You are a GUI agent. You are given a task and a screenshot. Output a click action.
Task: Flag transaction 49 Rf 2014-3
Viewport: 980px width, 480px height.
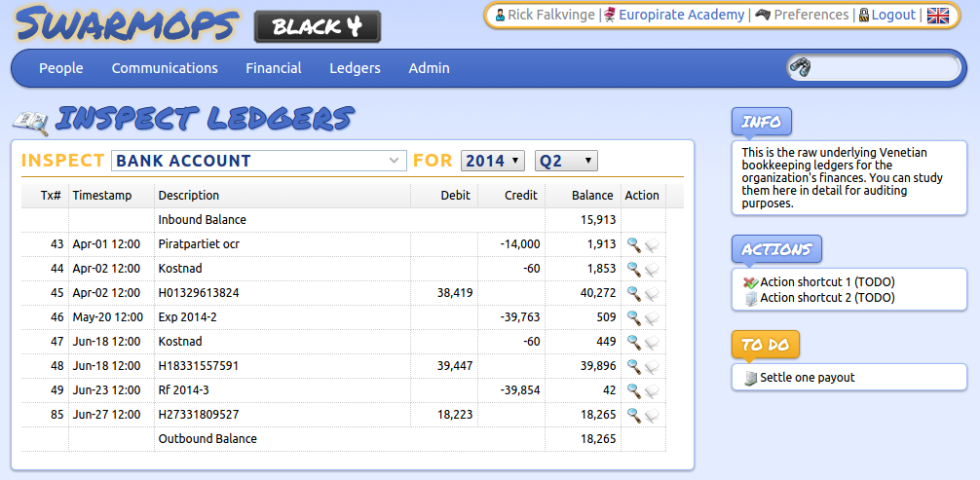point(652,391)
